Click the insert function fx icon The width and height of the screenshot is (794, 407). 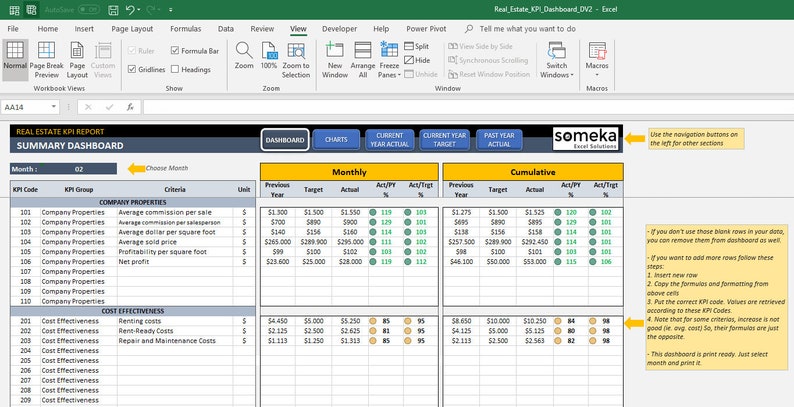pos(130,107)
